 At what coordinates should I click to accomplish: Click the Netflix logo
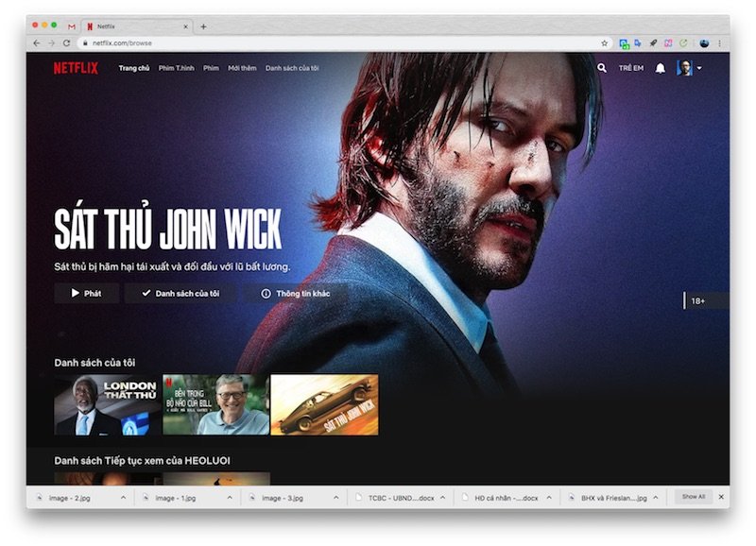point(76,68)
